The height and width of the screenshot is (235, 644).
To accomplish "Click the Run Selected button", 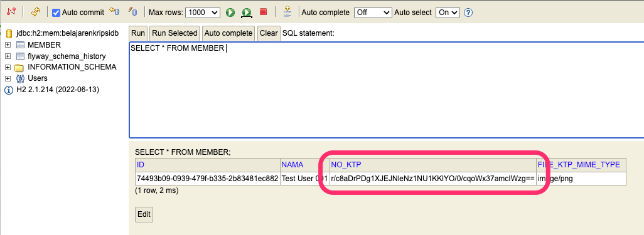I will coord(174,33).
